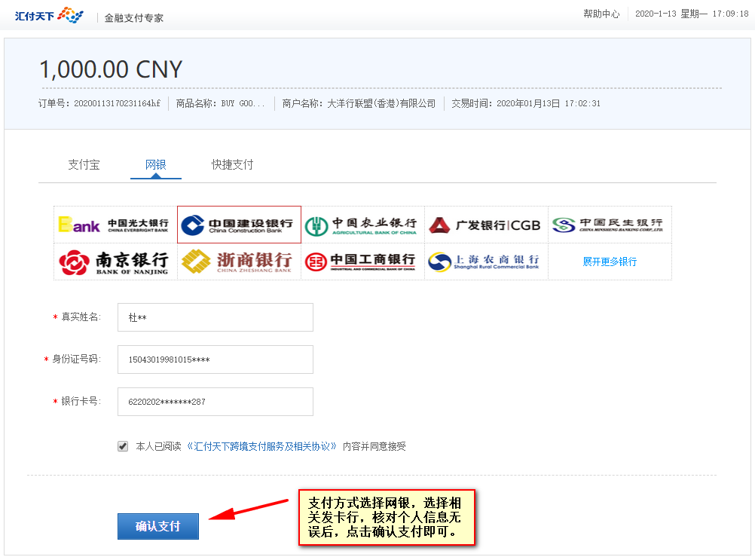Screen dimensions: 755x560
Task: Open the 帮助中心 help center link
Action: click(601, 14)
